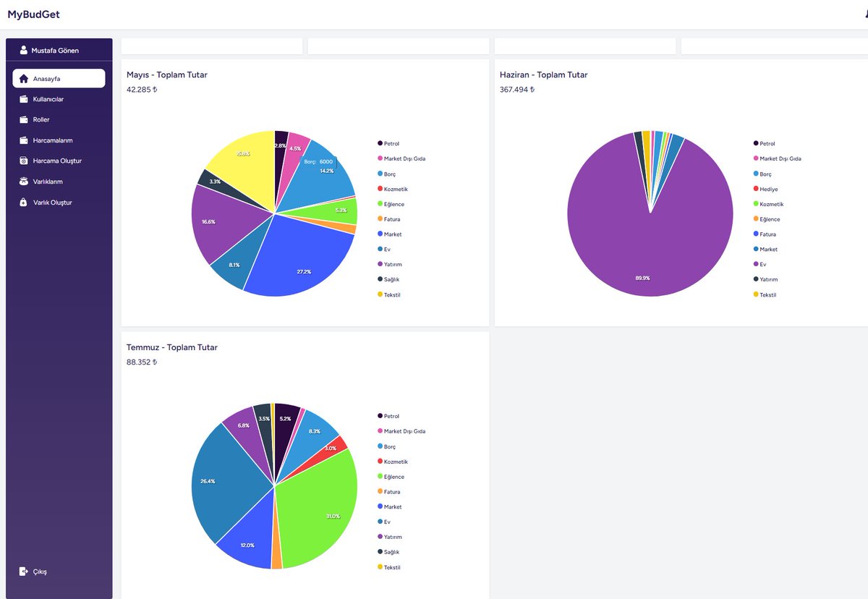This screenshot has width=868, height=599.
Task: Click the user avatar icon beside Mustafa Gönen
Action: pos(24,50)
